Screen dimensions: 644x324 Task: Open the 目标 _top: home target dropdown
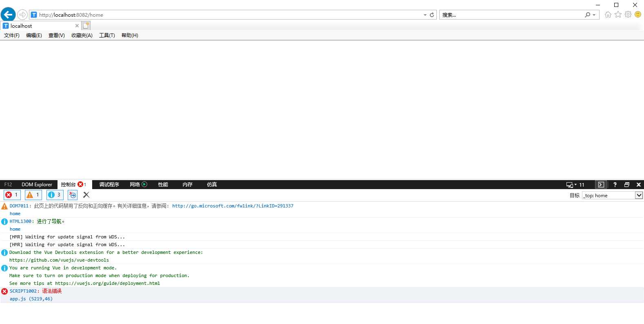(613, 196)
